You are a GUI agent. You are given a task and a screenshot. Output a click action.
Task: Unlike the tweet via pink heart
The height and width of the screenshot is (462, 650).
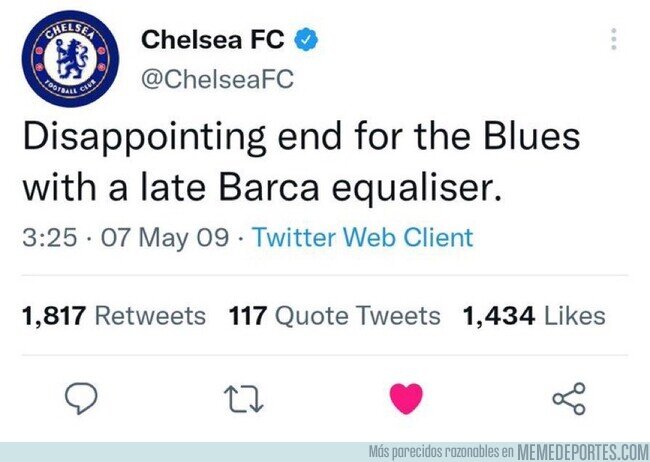coord(406,398)
